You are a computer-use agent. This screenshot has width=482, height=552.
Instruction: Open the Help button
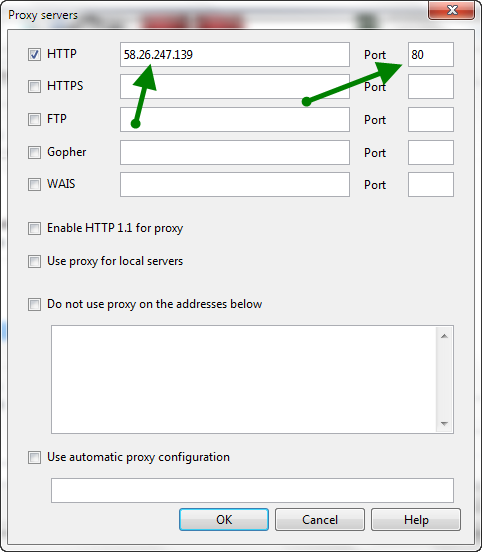(x=416, y=519)
